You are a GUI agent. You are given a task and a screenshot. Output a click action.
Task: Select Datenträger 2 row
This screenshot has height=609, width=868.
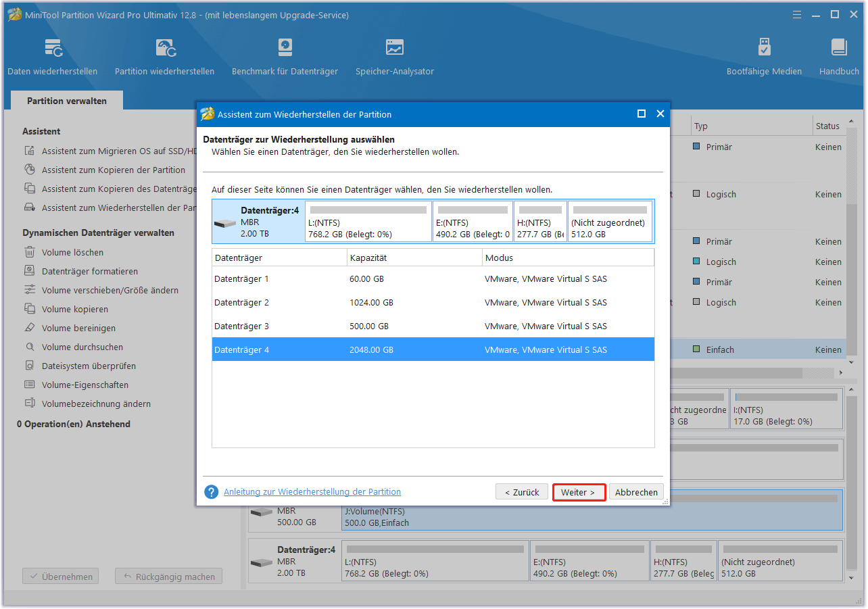(433, 302)
